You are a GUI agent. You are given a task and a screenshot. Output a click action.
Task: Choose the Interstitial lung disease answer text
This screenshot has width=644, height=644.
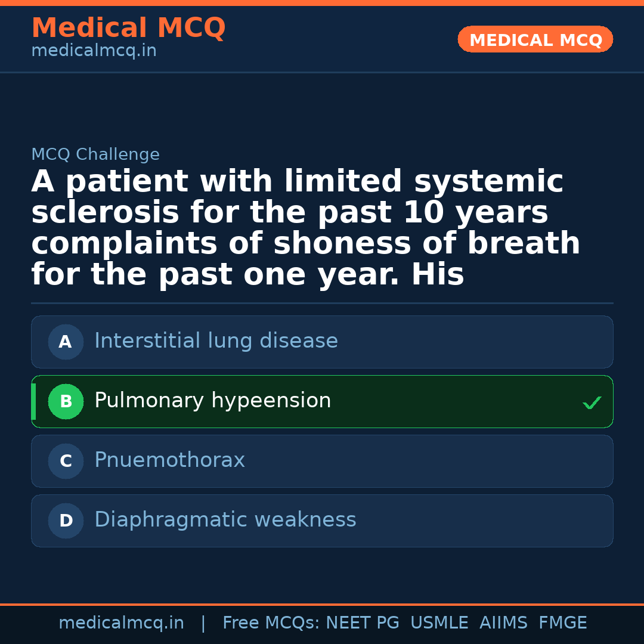point(216,341)
